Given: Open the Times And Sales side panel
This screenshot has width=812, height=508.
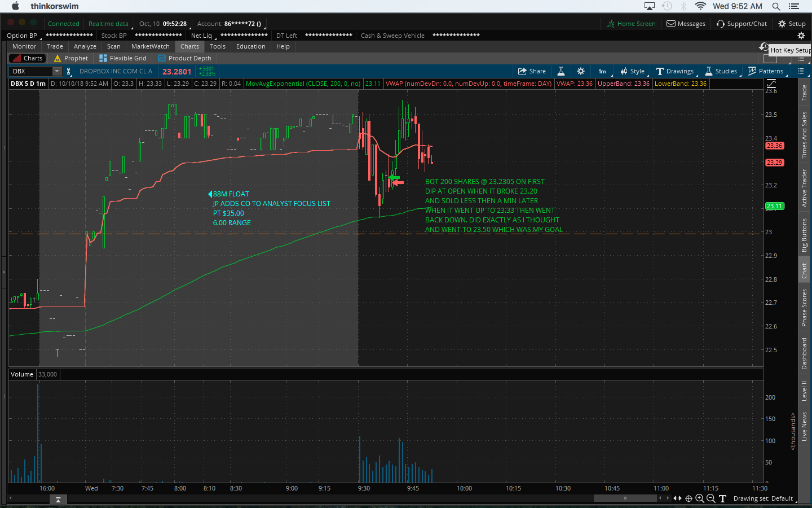Looking at the screenshot, I should click(805, 134).
